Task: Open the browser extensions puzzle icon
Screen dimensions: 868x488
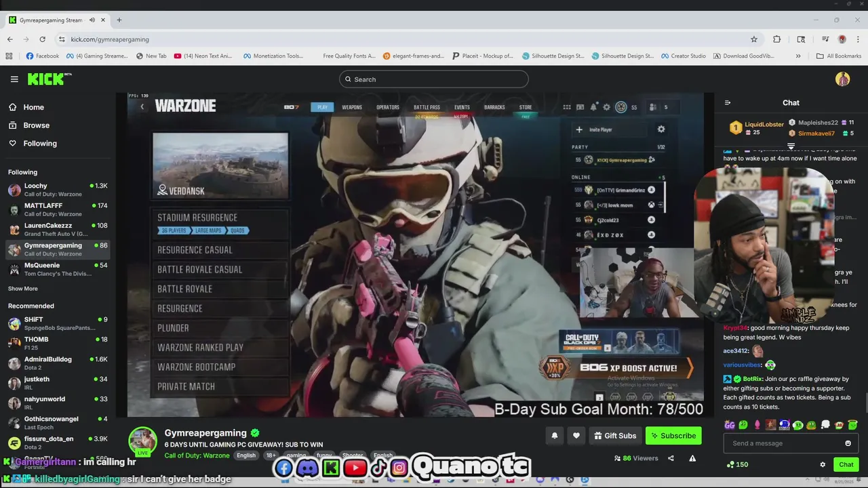Action: click(x=777, y=39)
